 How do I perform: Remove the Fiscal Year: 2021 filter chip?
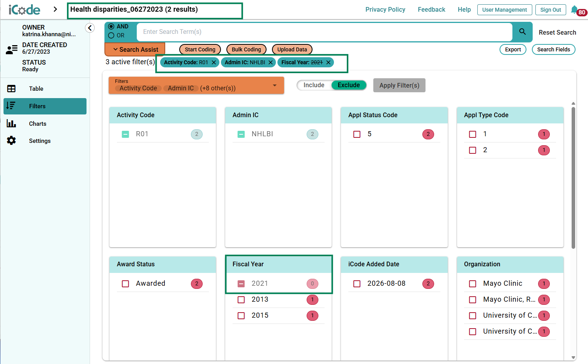328,62
